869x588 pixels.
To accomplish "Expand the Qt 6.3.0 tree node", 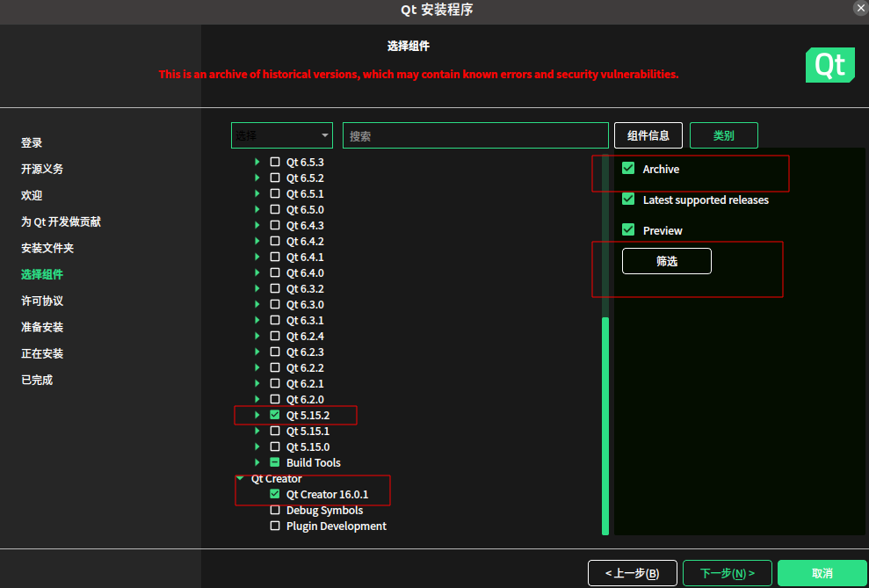I will (257, 304).
